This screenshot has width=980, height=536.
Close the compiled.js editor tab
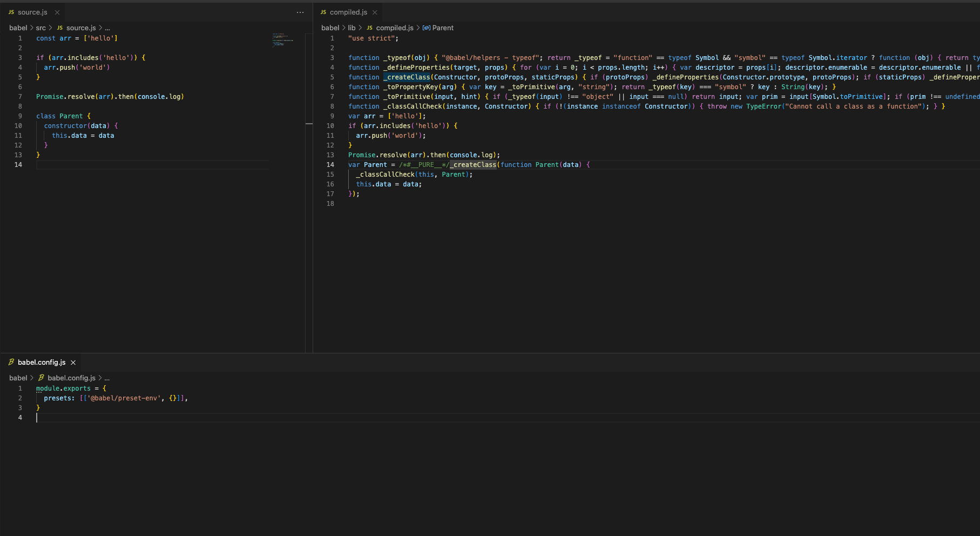(x=375, y=12)
